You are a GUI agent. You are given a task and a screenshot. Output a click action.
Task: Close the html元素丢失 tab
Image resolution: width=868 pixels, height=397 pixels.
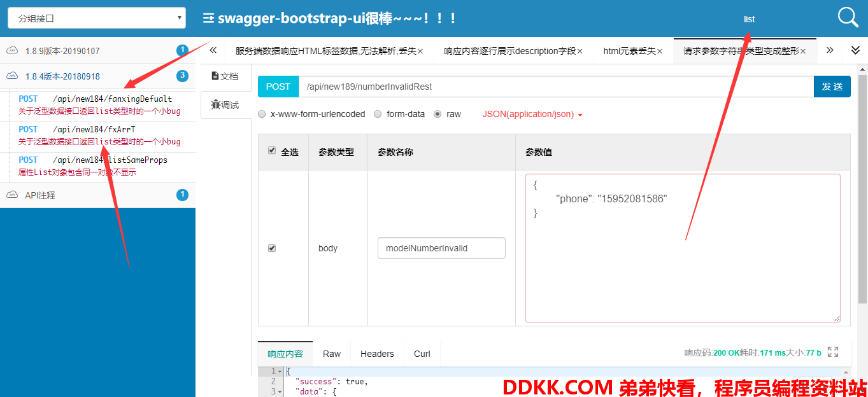pos(660,51)
